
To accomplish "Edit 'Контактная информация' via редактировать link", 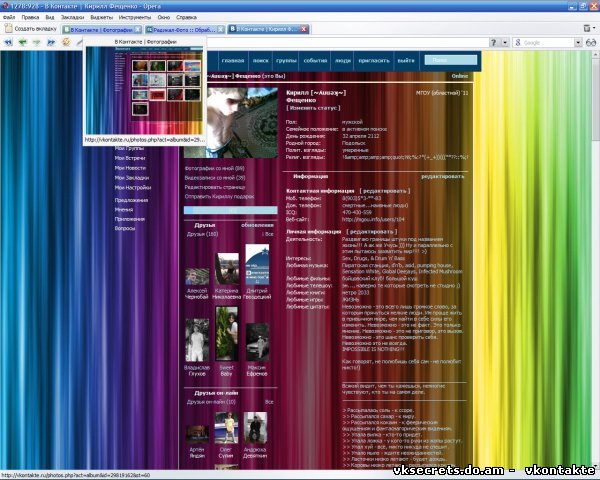I will [385, 191].
